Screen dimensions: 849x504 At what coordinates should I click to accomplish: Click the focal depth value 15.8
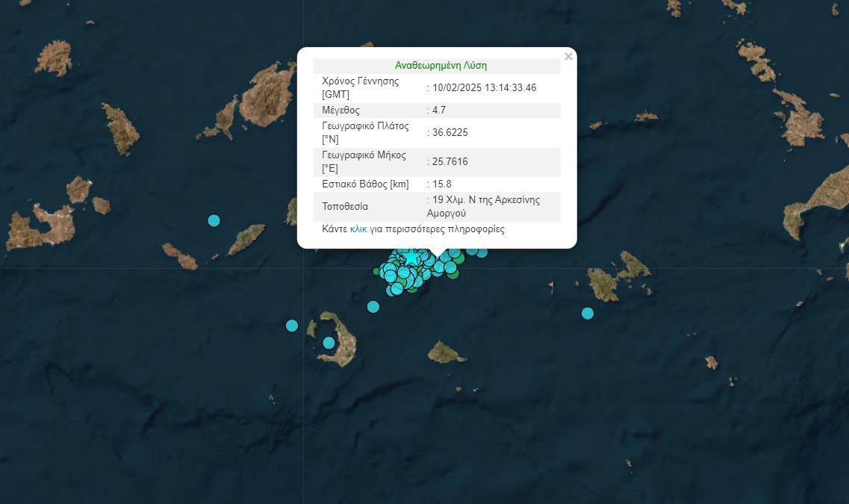[x=442, y=184]
